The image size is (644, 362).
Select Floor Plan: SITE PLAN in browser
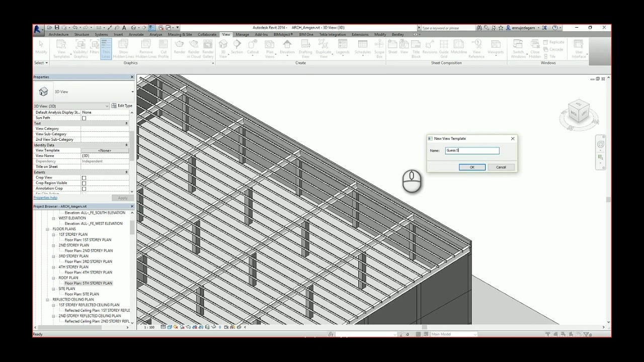pyautogui.click(x=82, y=294)
